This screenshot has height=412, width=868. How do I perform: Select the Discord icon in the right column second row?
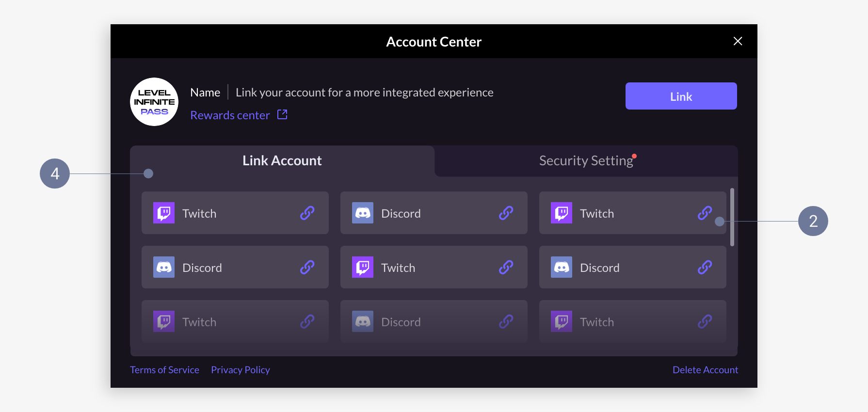561,267
